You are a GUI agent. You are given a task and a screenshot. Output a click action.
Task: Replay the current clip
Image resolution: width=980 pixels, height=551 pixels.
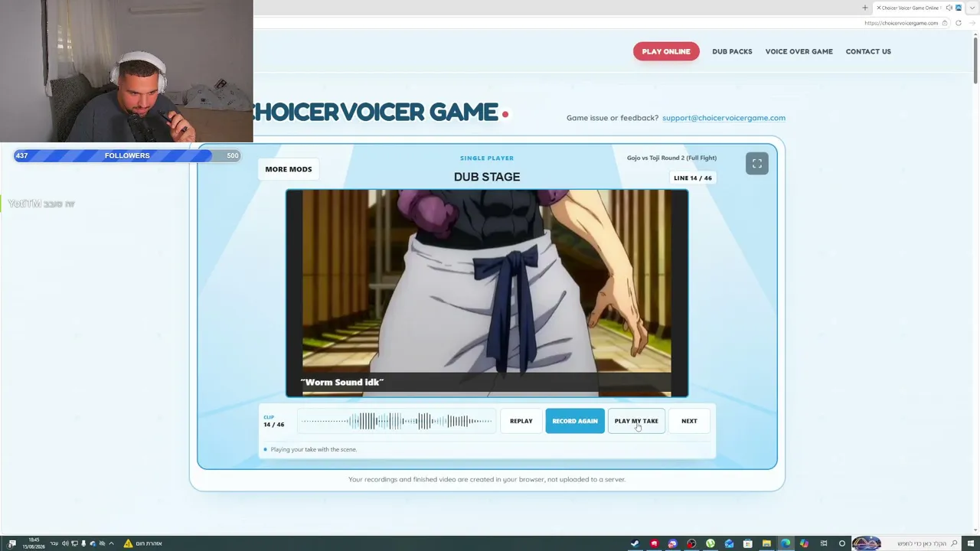pos(521,421)
